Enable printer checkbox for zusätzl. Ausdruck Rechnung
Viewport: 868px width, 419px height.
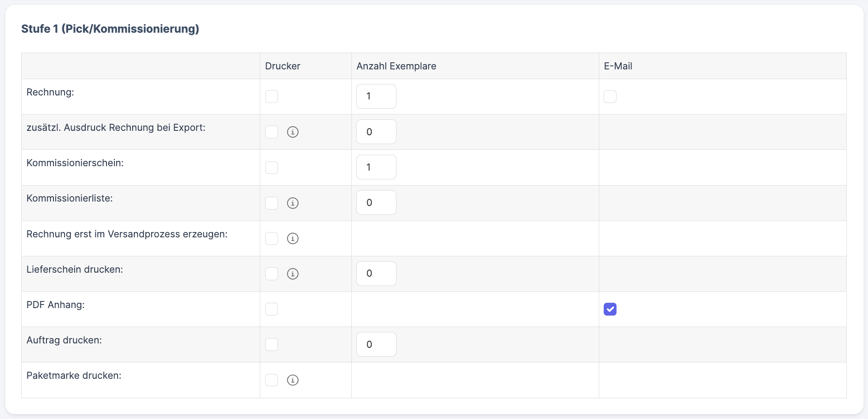271,132
